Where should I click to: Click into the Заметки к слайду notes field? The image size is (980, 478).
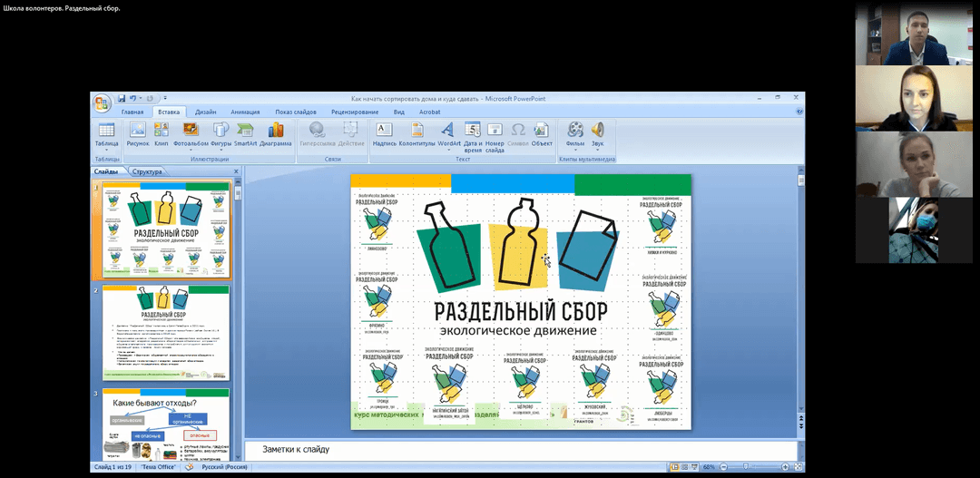[x=521, y=450]
